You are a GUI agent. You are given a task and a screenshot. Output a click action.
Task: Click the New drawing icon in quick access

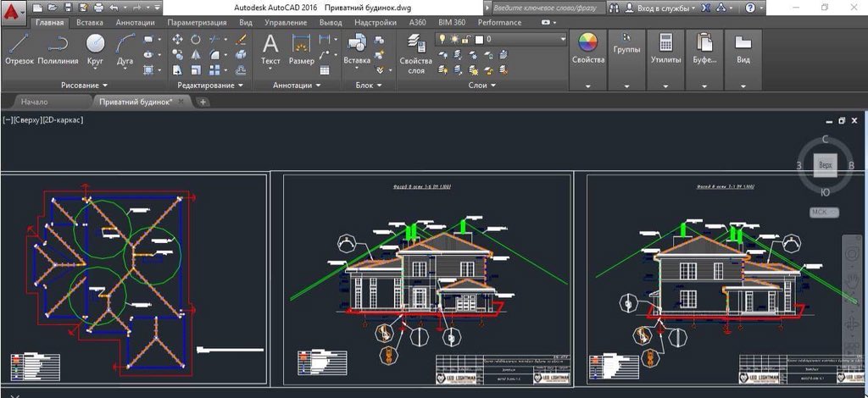37,8
